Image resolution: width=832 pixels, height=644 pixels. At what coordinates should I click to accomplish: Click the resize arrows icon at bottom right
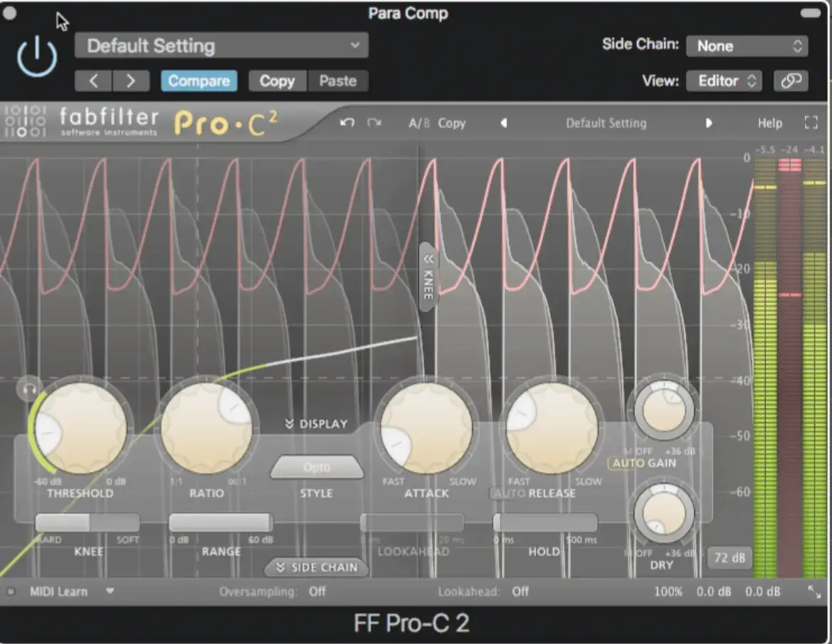click(814, 591)
